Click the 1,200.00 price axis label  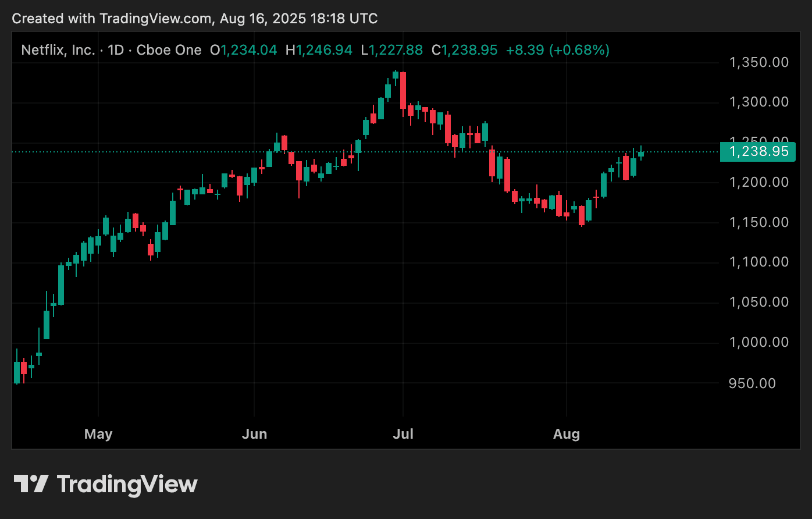point(759,182)
